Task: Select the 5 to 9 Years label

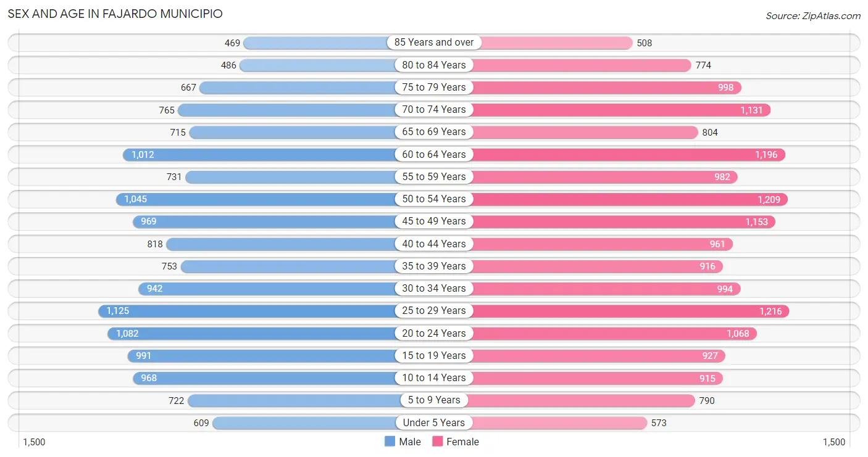Action: click(434, 400)
